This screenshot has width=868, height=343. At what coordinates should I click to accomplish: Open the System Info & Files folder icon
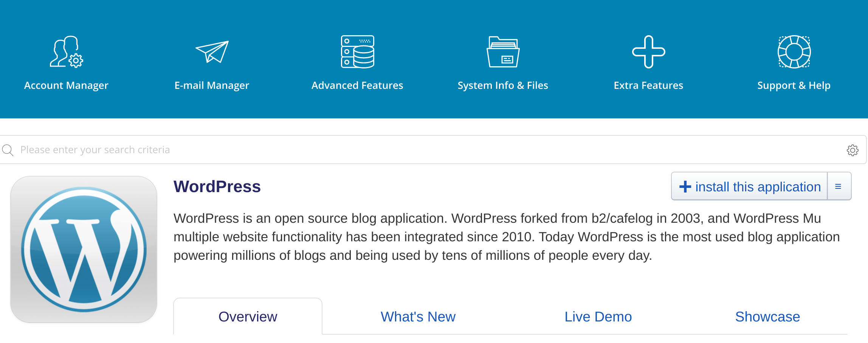click(x=503, y=52)
